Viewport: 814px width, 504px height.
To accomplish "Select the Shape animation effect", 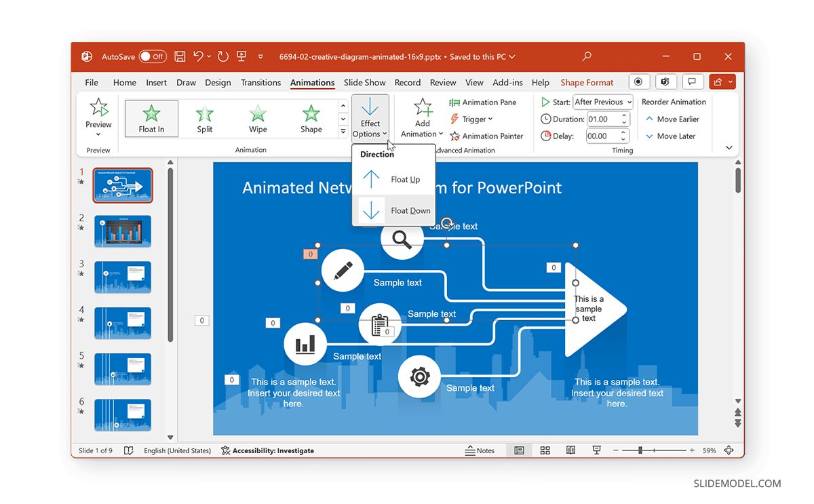I will point(311,119).
